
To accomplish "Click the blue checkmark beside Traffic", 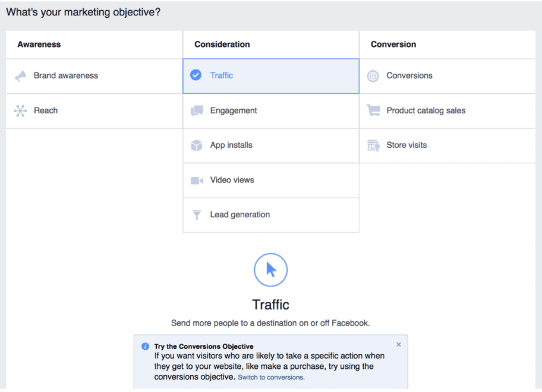I will 196,75.
